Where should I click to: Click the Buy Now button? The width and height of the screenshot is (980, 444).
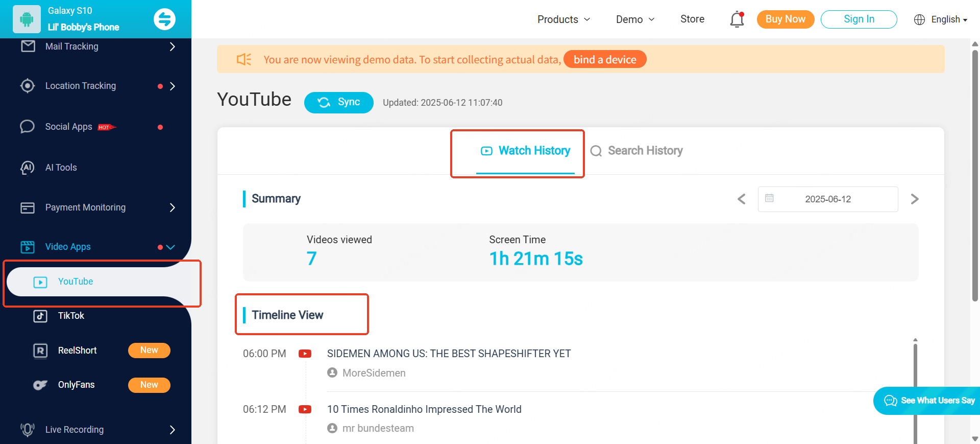pos(785,19)
